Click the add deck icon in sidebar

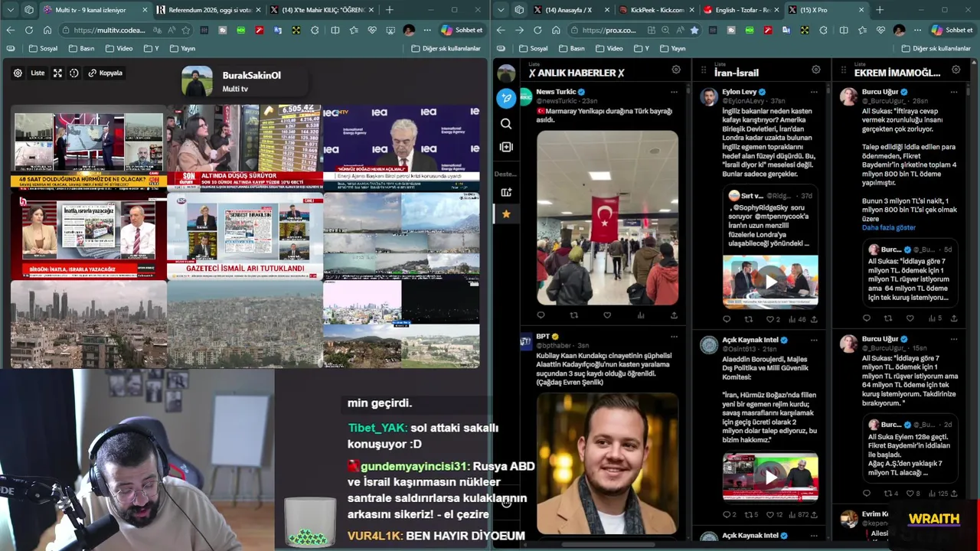506,193
